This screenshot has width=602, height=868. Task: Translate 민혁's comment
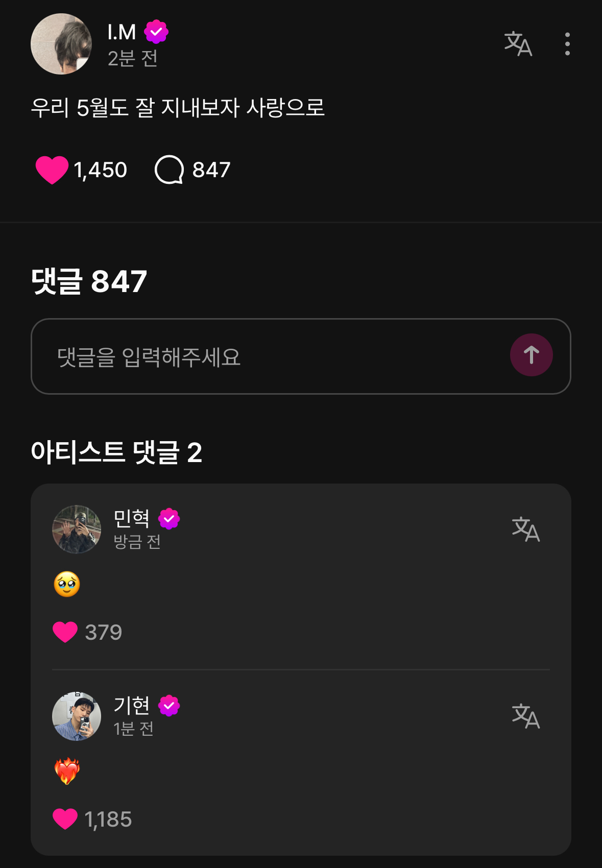coord(525,529)
